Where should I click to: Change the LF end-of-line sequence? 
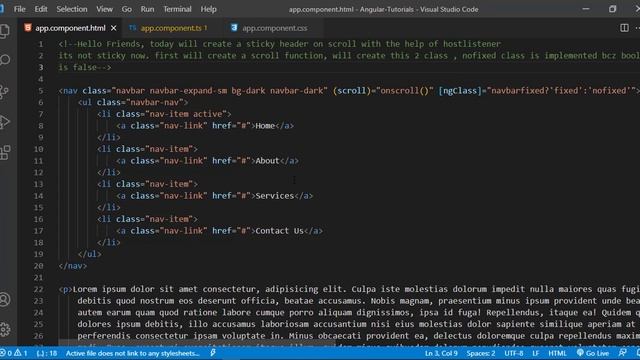coord(536,353)
